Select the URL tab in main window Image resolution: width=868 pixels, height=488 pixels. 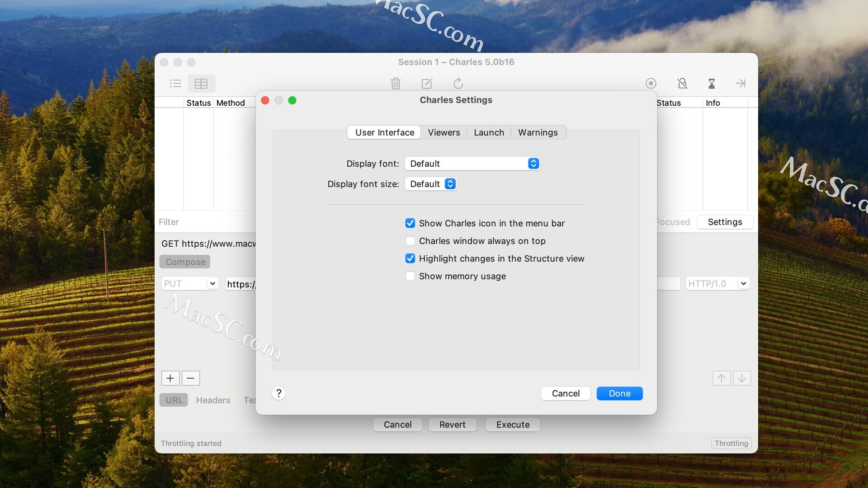(174, 400)
